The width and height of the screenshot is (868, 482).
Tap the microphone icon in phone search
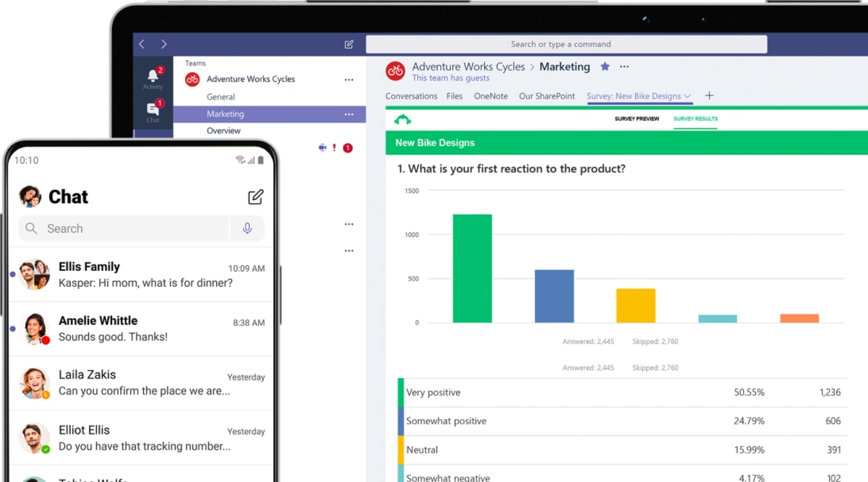[247, 228]
